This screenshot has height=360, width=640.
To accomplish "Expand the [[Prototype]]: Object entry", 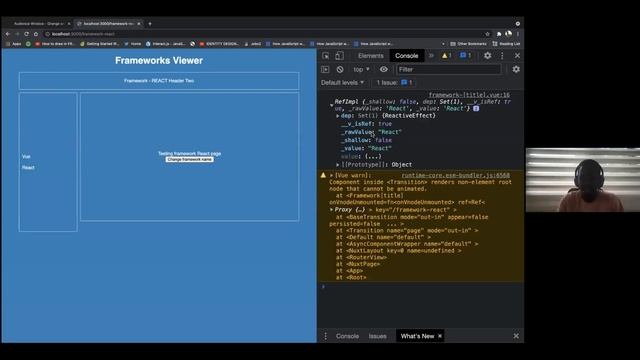I will [338, 165].
